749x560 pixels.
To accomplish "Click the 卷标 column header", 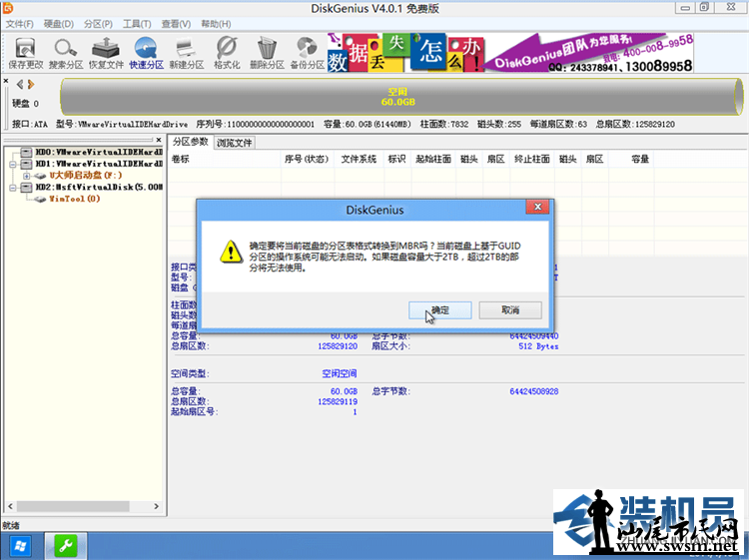I will (x=181, y=159).
